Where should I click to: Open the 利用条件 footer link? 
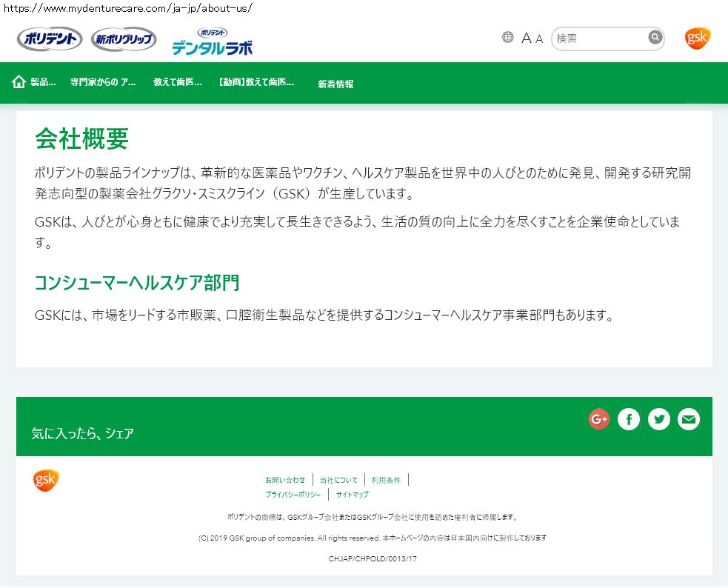click(386, 480)
